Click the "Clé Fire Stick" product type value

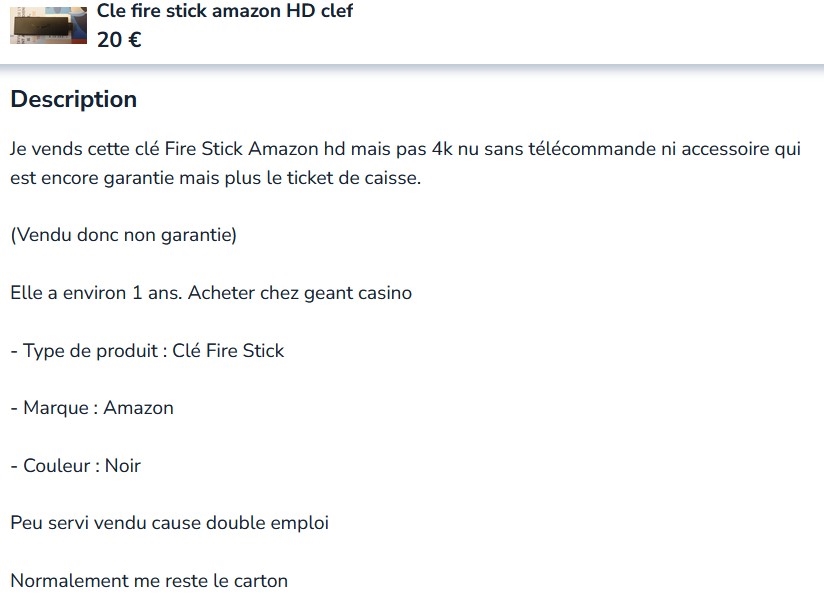pyautogui.click(x=228, y=351)
